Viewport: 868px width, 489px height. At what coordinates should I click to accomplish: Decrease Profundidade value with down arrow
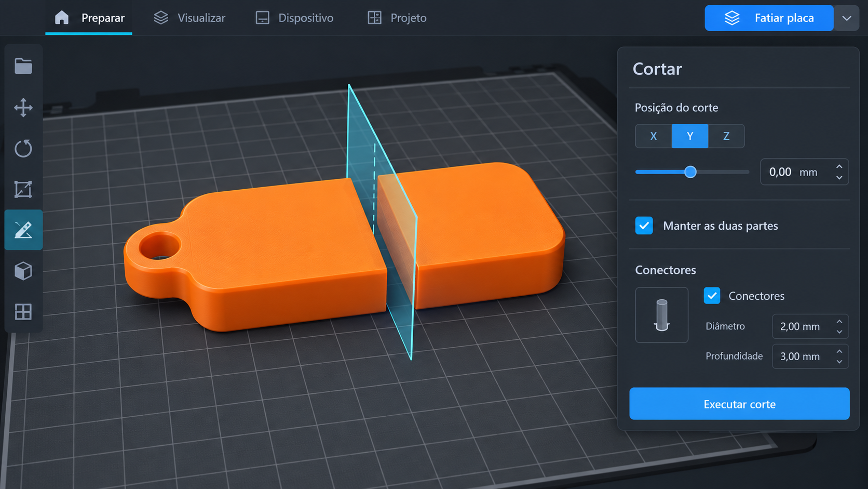pyautogui.click(x=839, y=362)
